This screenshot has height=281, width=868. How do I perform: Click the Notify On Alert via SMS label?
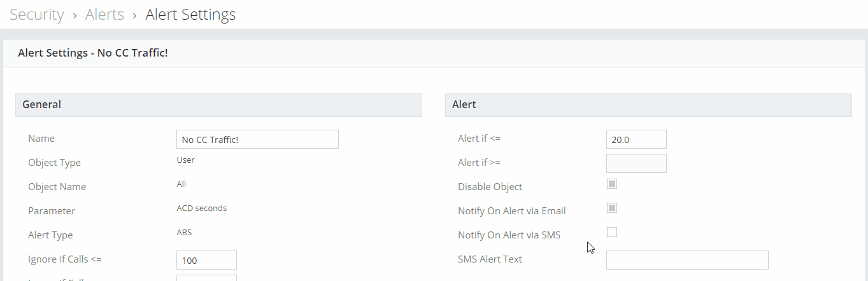pyautogui.click(x=509, y=235)
